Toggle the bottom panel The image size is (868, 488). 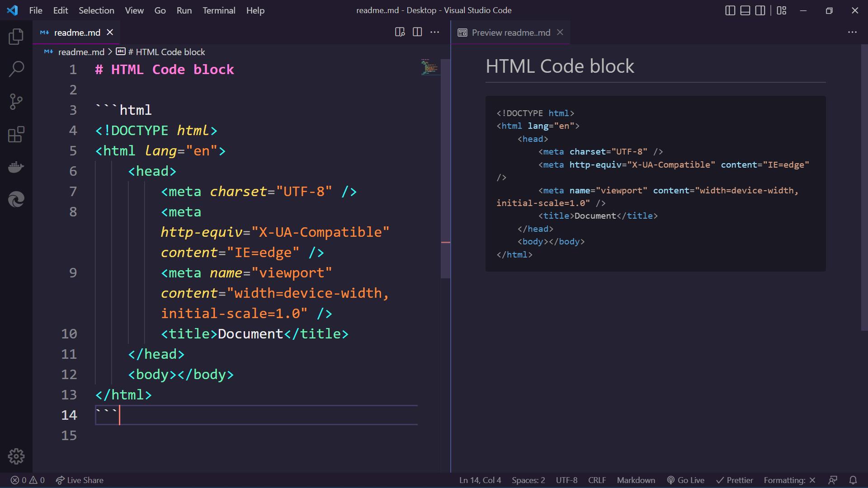(x=745, y=10)
